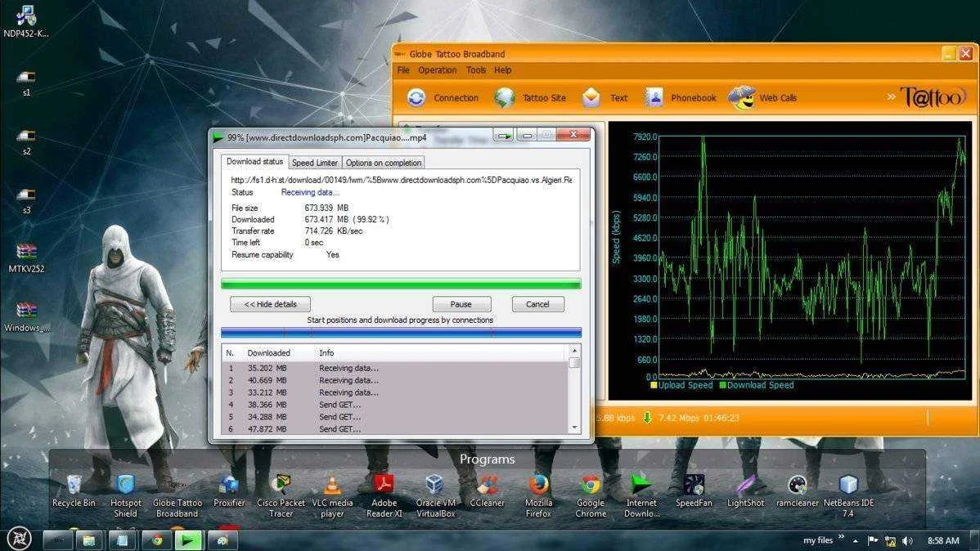Select connection row 4 with 38.366 MB
The height and width of the screenshot is (551, 980).
[x=395, y=405]
